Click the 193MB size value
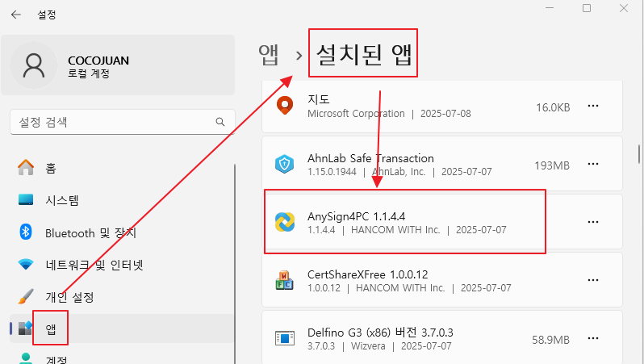The image size is (644, 364). click(552, 165)
